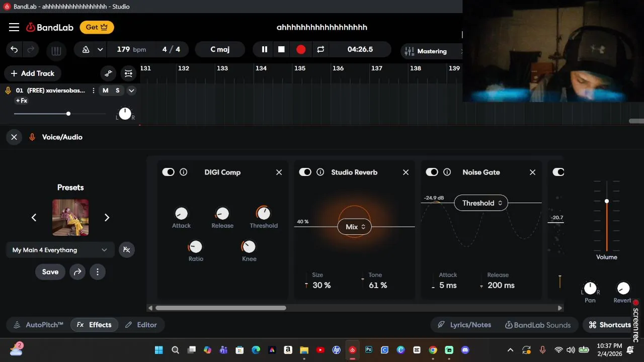
Task: Toggle Noise Gate effect on/off
Action: 432,172
